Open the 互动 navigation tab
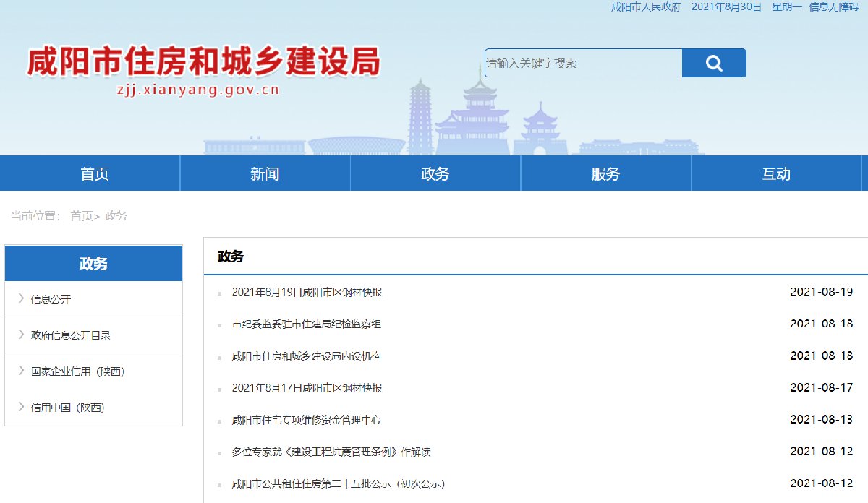 (776, 174)
